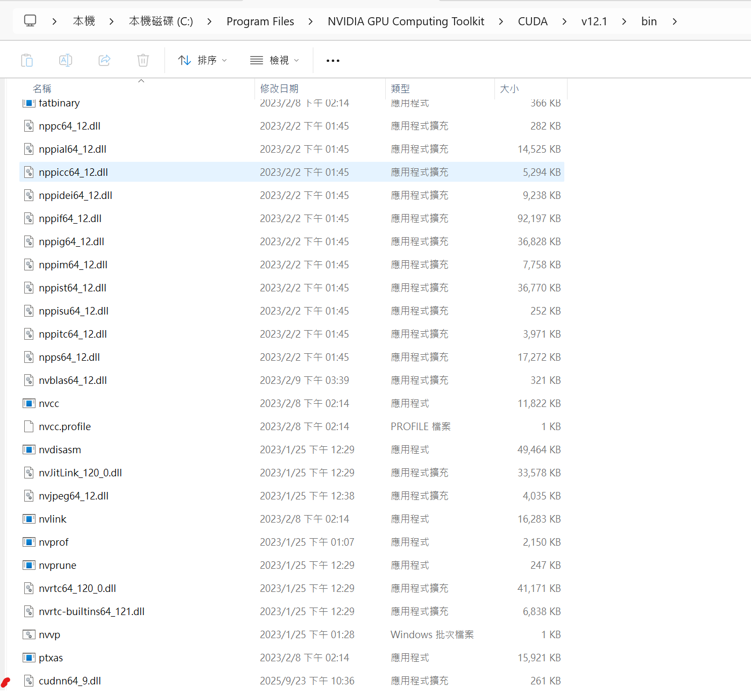Expand the chevron after CUDA breadcrumb
The width and height of the screenshot is (751, 700).
point(564,22)
